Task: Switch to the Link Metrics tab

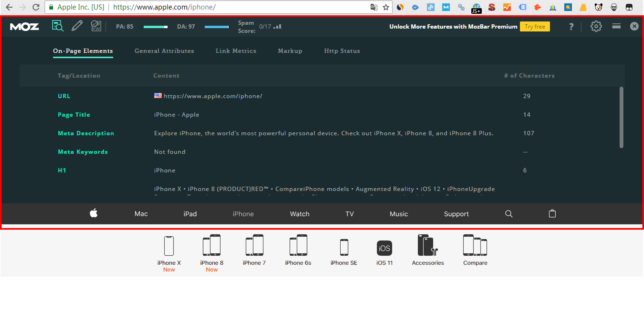Action: [x=236, y=51]
